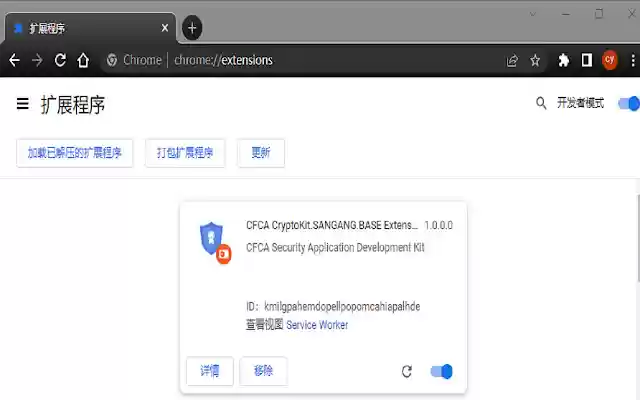This screenshot has height=400, width=640.
Task: Click the tab search chevron in title bar
Action: coord(533,14)
